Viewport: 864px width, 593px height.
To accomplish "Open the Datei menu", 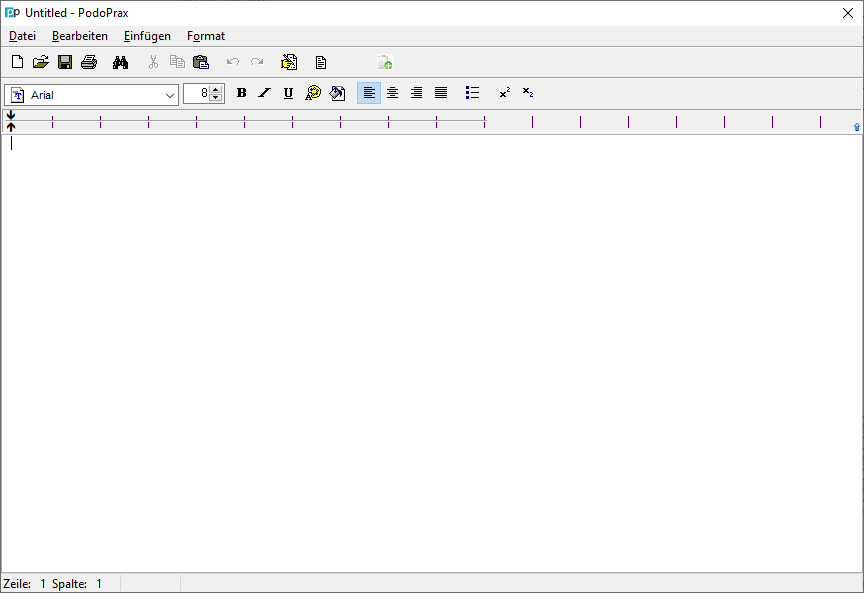I will click(22, 36).
